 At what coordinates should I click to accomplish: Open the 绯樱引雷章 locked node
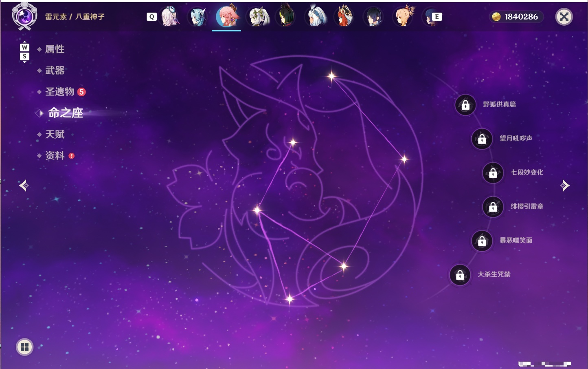click(x=493, y=207)
